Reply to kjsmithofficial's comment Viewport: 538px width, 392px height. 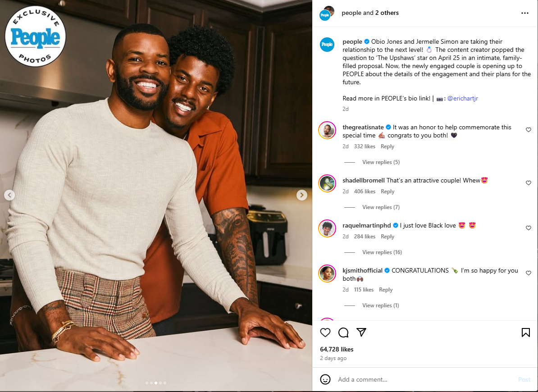tap(386, 290)
